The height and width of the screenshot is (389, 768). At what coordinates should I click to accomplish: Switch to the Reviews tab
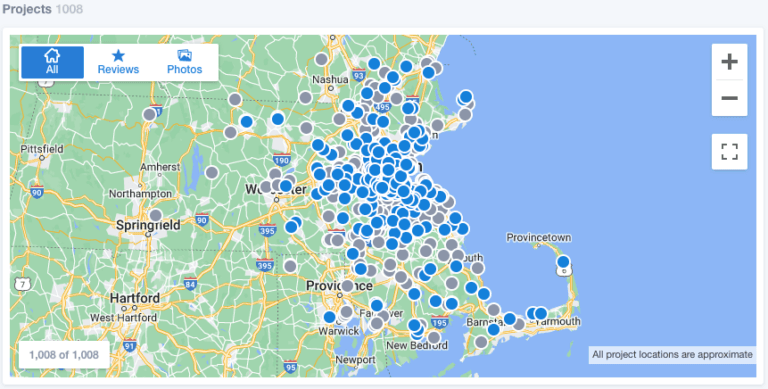[x=118, y=62]
